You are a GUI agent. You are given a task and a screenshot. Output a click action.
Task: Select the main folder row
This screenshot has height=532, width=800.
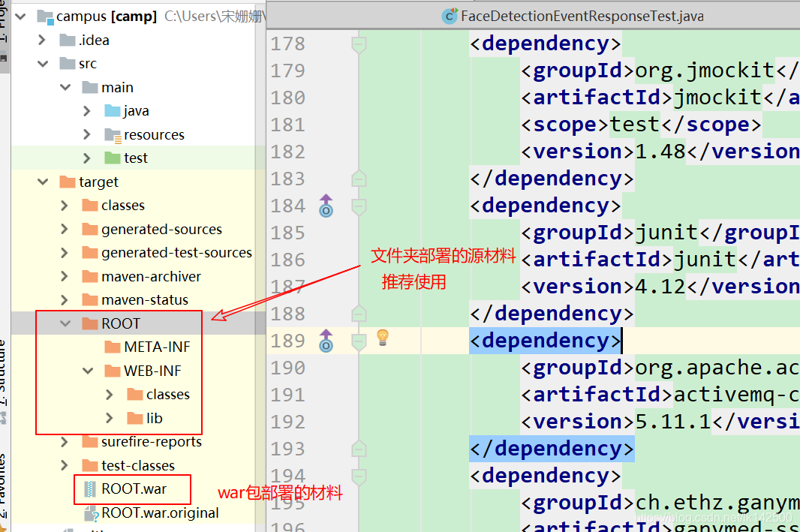coord(138,87)
